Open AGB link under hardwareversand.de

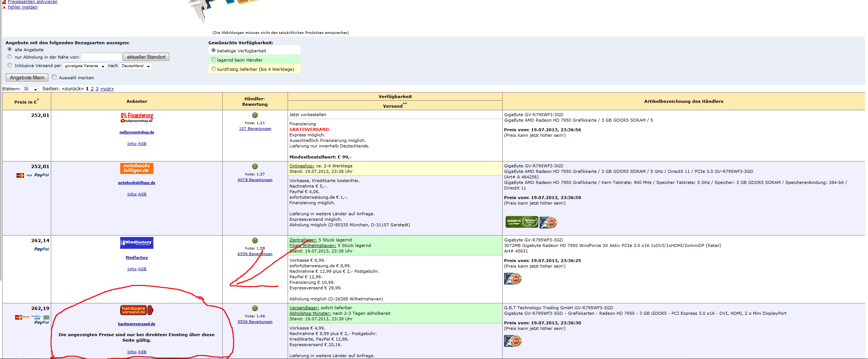coord(142,352)
